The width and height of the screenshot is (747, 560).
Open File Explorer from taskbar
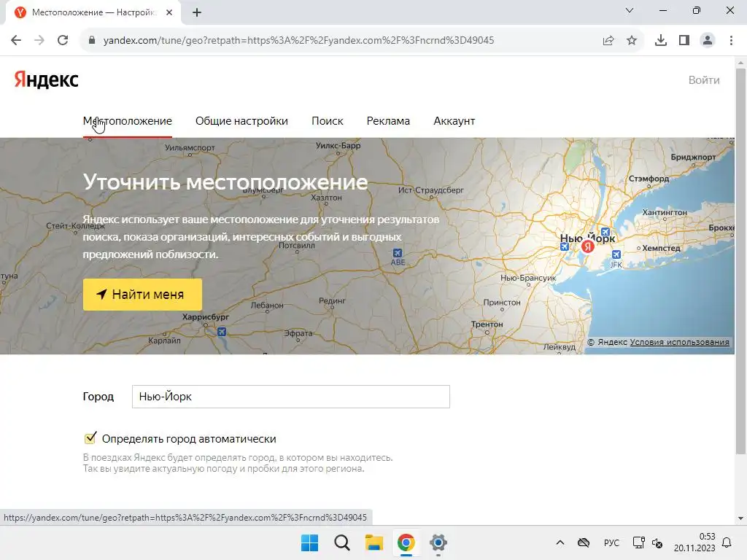374,542
